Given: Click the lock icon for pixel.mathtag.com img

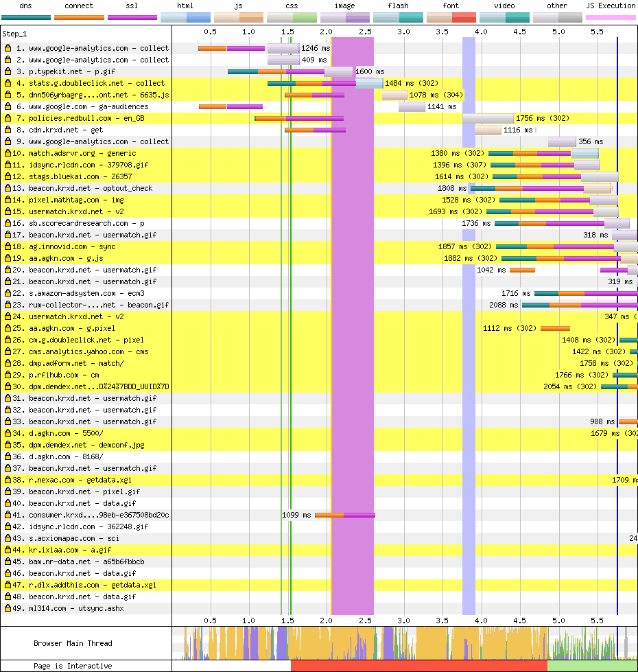Looking at the screenshot, I should 8,200.
